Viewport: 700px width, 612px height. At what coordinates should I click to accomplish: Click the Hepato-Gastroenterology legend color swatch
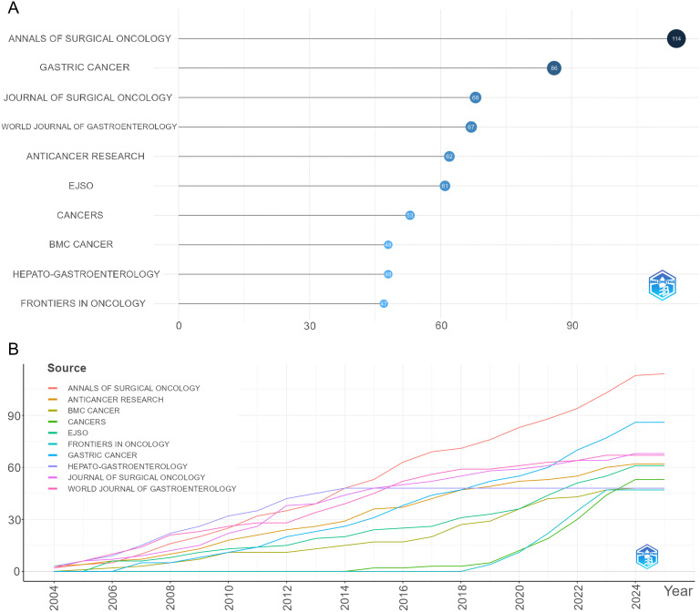pos(53,466)
